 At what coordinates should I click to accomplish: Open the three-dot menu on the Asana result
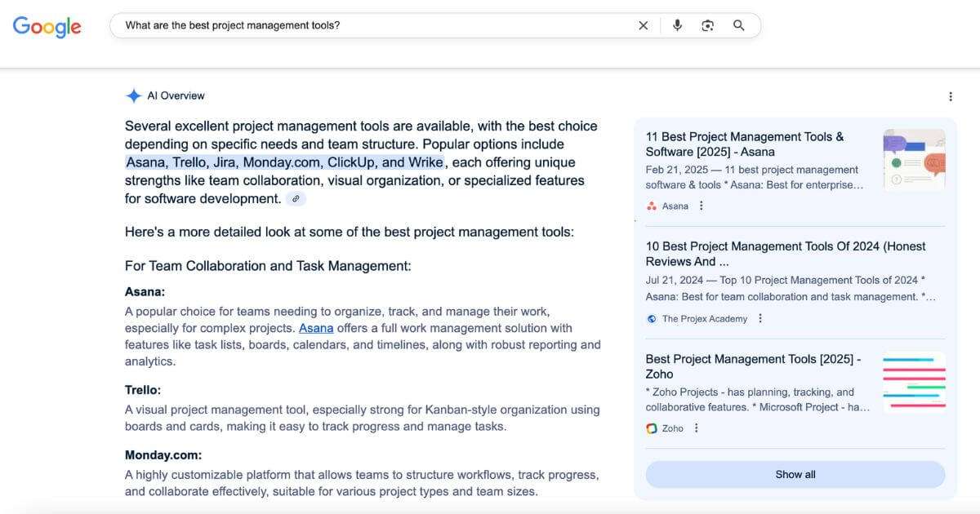tap(700, 206)
